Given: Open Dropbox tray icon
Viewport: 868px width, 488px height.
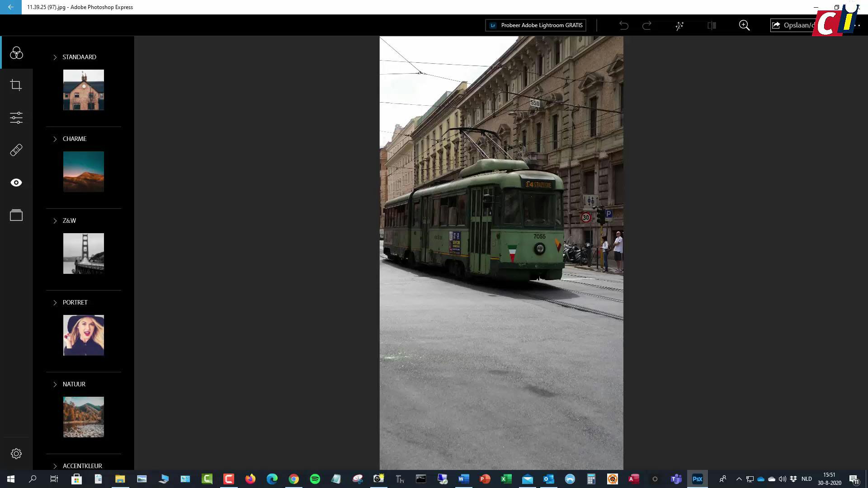Looking at the screenshot, I should click(793, 479).
